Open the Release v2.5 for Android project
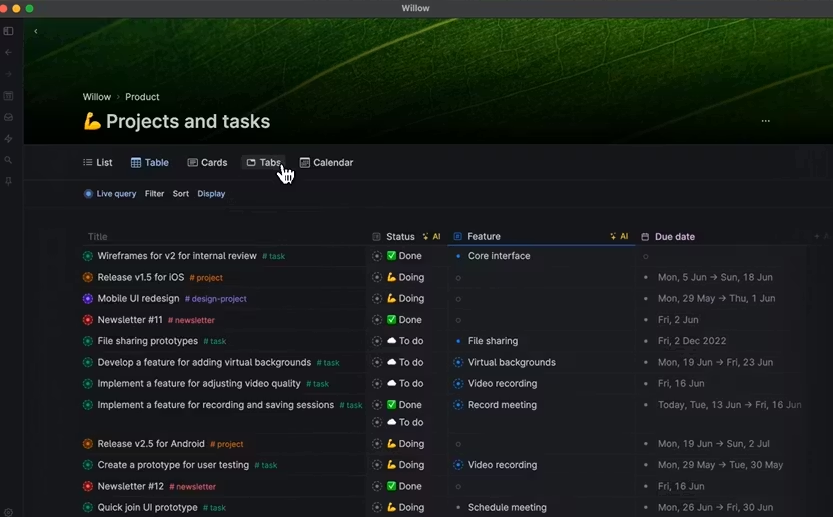 point(151,444)
